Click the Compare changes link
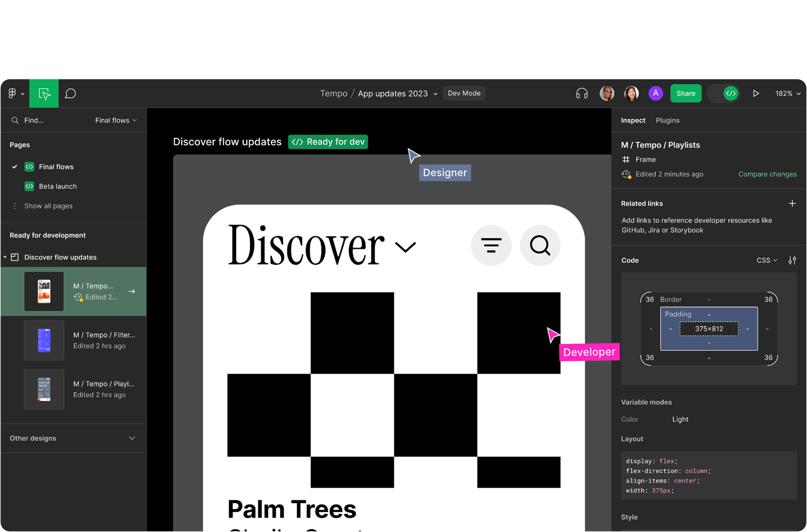 [x=767, y=174]
